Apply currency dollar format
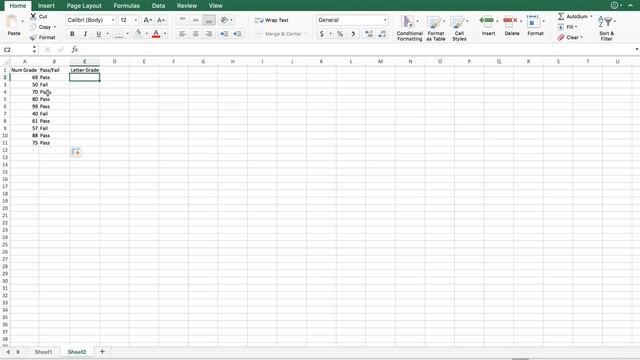Screen dimensions: 640x360 pyautogui.click(x=322, y=34)
